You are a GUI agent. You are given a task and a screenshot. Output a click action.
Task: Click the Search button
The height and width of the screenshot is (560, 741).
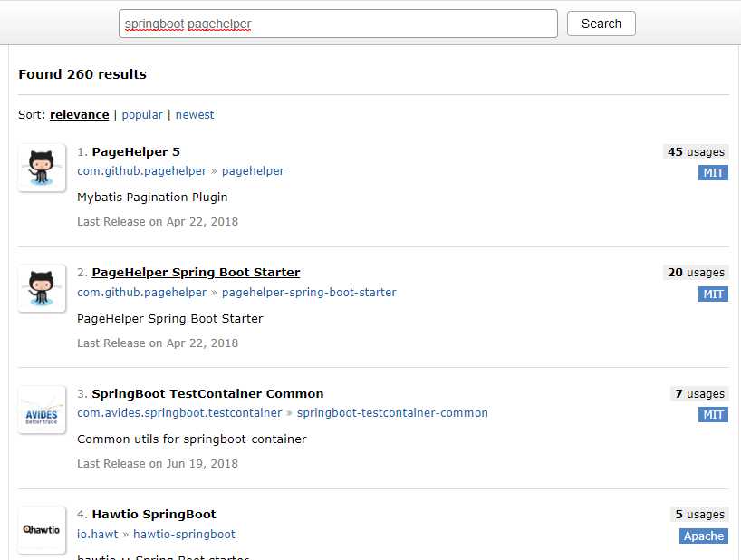tap(601, 24)
